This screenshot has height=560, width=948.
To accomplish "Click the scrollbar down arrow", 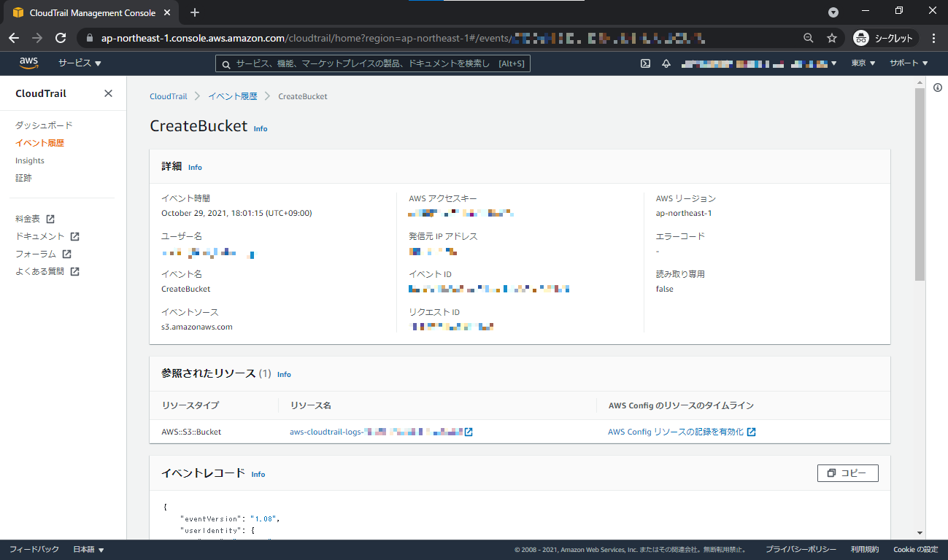I will [920, 533].
